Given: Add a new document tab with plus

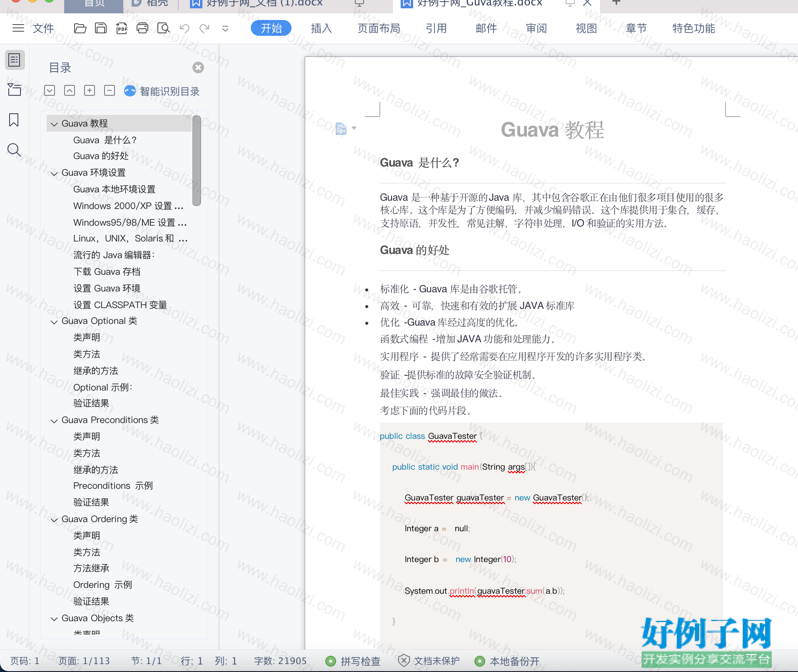Looking at the screenshot, I should [616, 2].
